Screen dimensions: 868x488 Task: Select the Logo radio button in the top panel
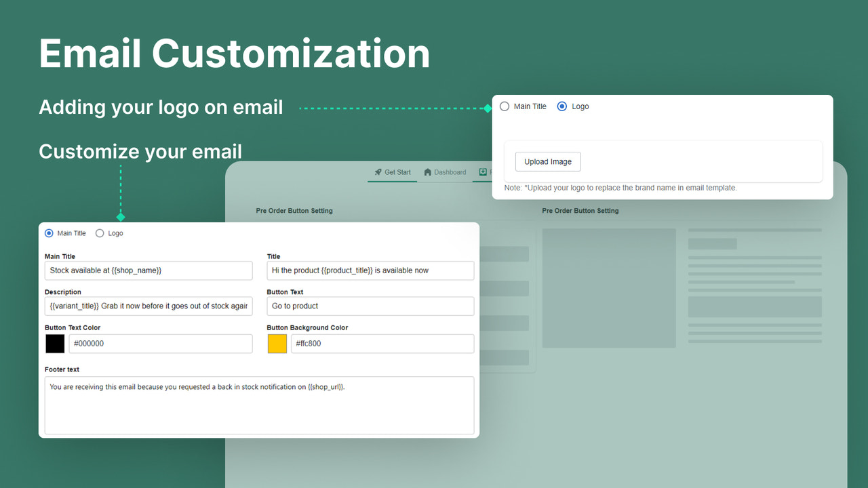point(561,106)
